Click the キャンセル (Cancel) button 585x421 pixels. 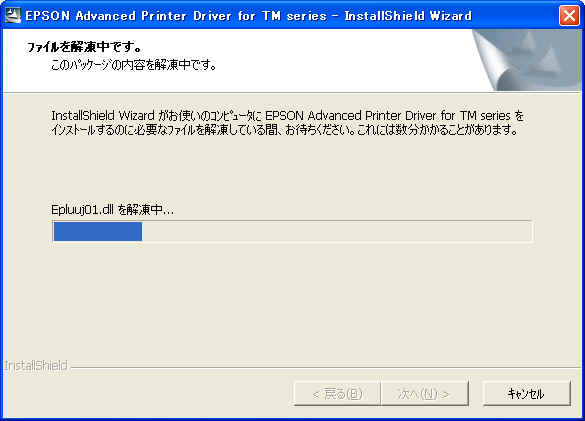(526, 393)
